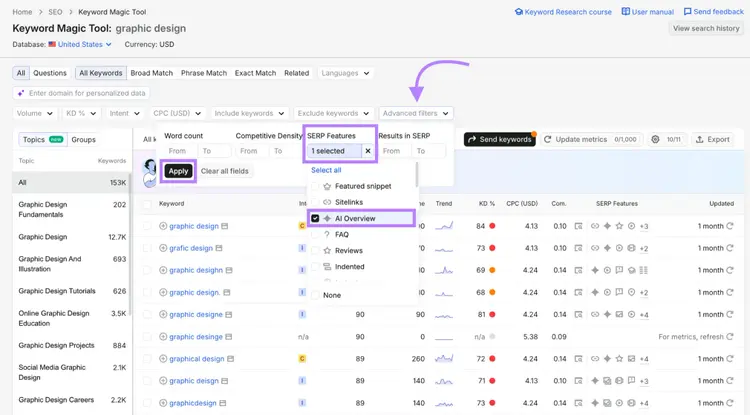
Task: Check the FAQ option
Action: pyautogui.click(x=315, y=234)
